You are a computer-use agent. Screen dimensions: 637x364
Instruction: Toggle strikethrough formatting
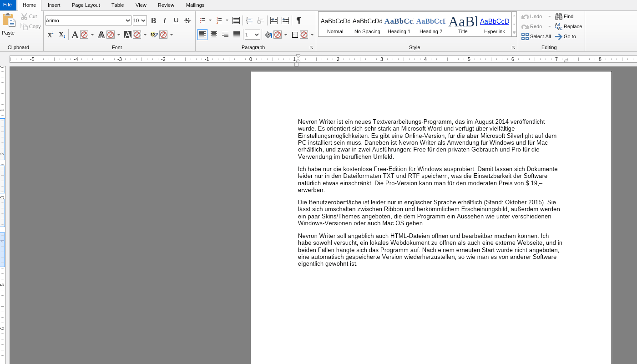(187, 20)
